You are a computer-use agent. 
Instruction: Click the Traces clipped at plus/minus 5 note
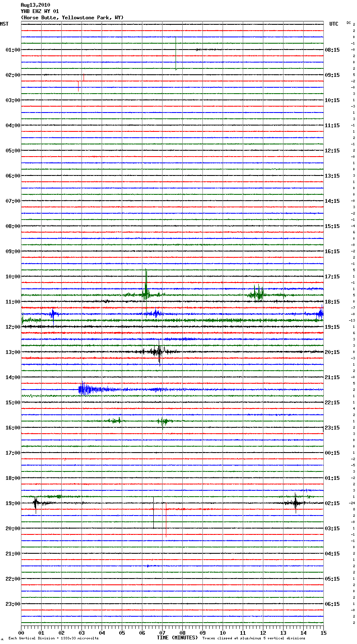click(254, 639)
